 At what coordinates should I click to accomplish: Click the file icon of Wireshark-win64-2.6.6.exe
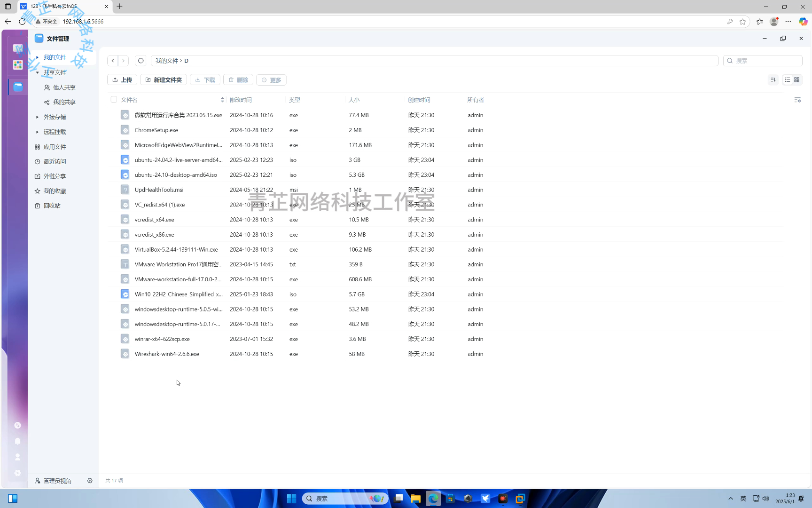click(125, 354)
